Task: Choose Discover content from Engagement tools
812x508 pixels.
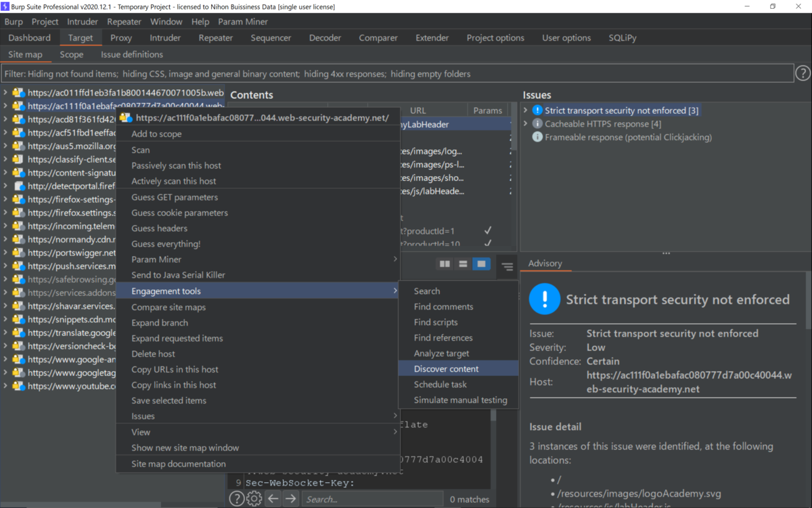Action: coord(458,368)
